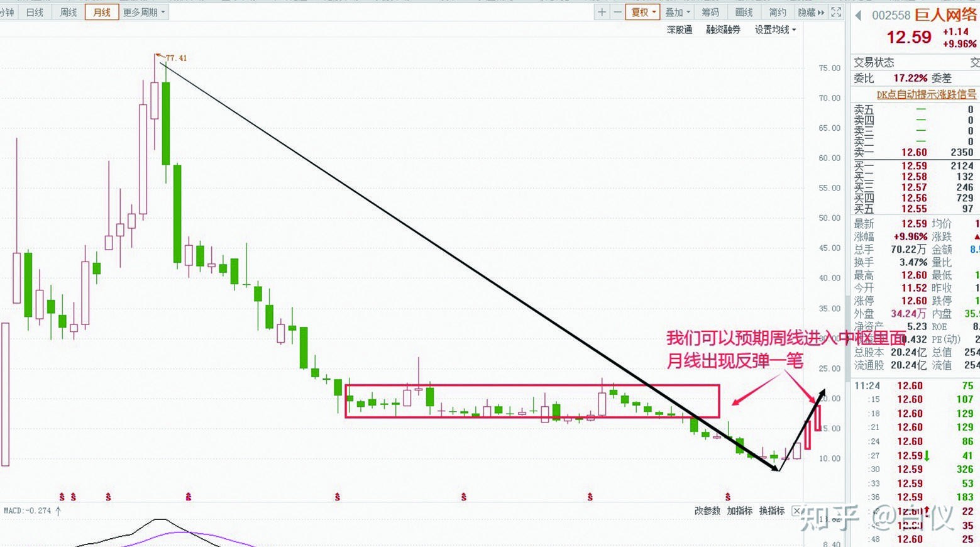Click back arrow beside stock code 002558
Viewport: 980px width, 547px height.
click(x=859, y=16)
